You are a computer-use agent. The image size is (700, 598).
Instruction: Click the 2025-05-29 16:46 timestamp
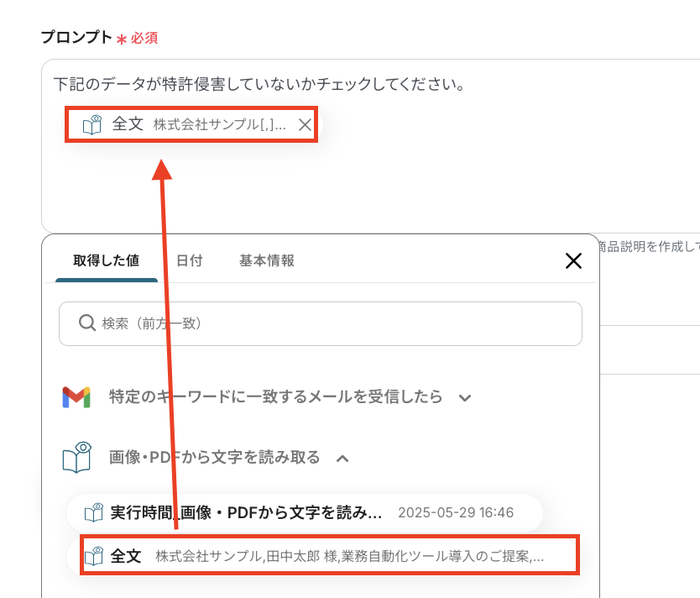click(456, 512)
